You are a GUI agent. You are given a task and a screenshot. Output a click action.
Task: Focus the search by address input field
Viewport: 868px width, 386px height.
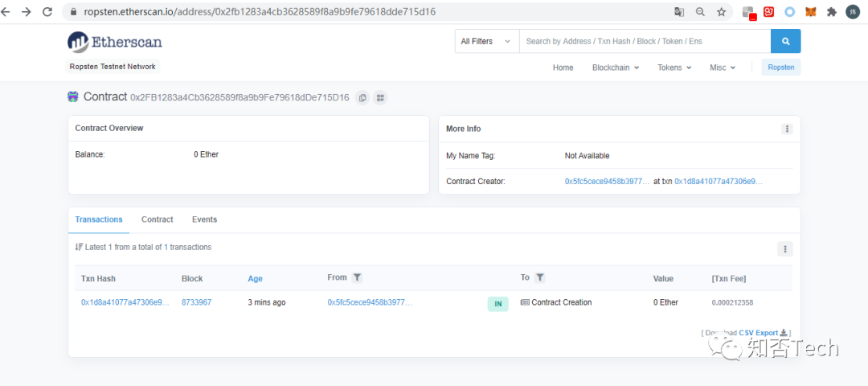point(645,41)
